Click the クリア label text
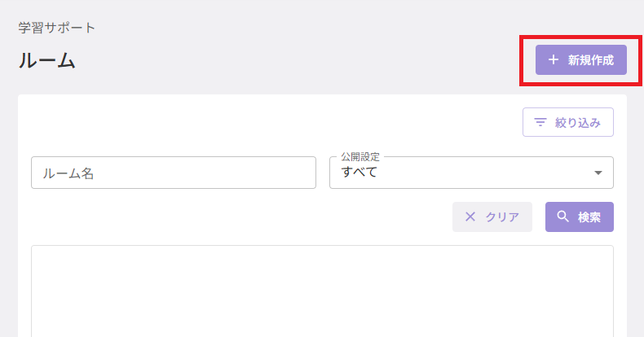This screenshot has height=337, width=644. click(x=502, y=217)
